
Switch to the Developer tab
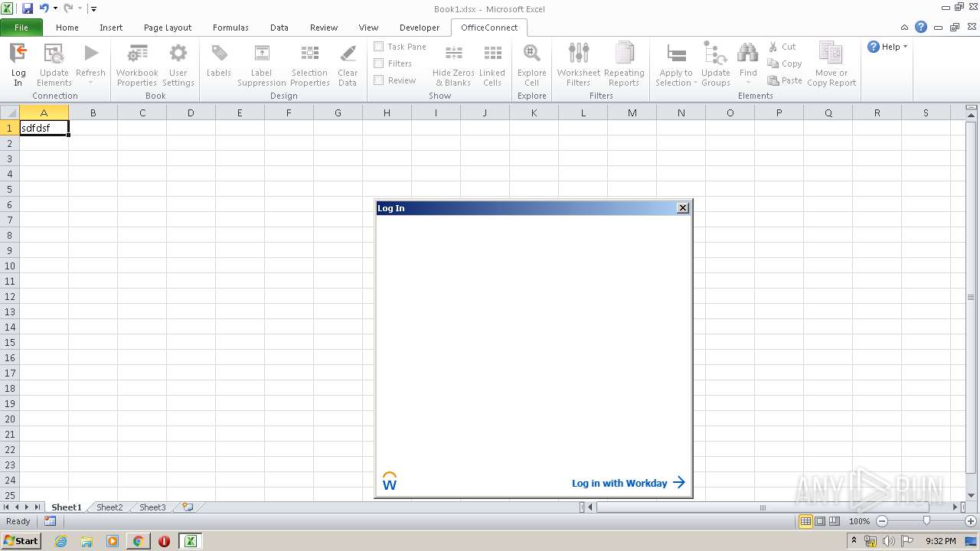point(420,28)
